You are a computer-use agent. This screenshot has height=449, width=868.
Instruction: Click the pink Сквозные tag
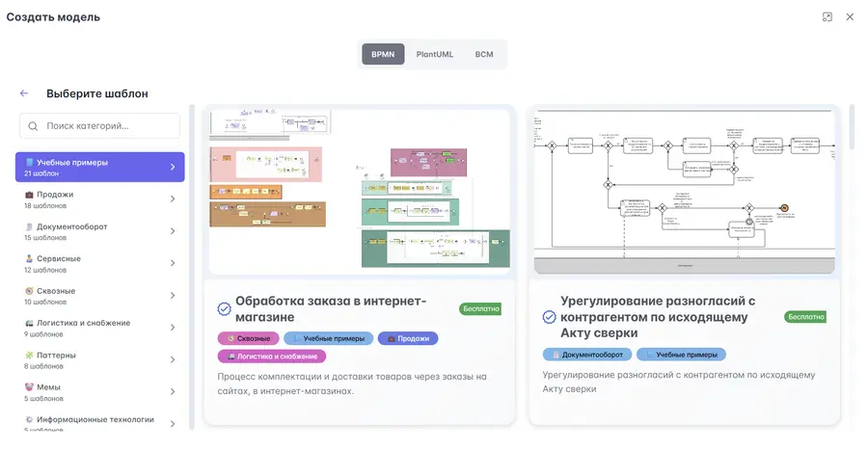click(x=249, y=338)
